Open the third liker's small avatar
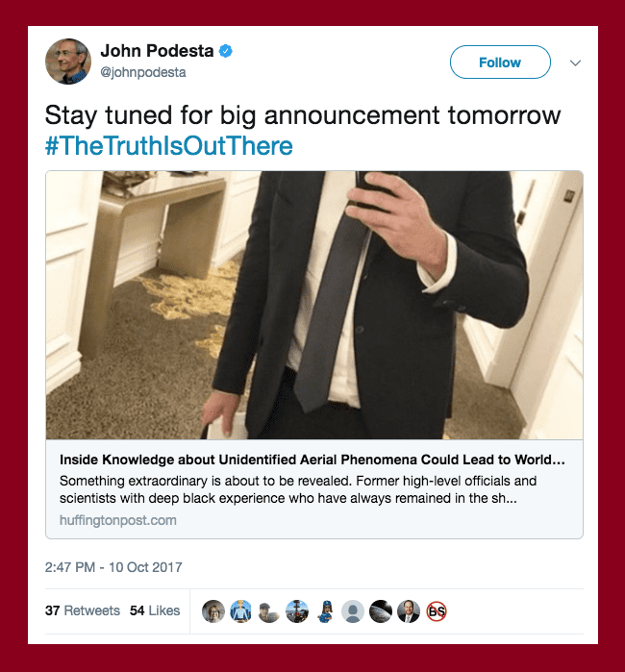Viewport: 625px width, 672px height. [269, 611]
